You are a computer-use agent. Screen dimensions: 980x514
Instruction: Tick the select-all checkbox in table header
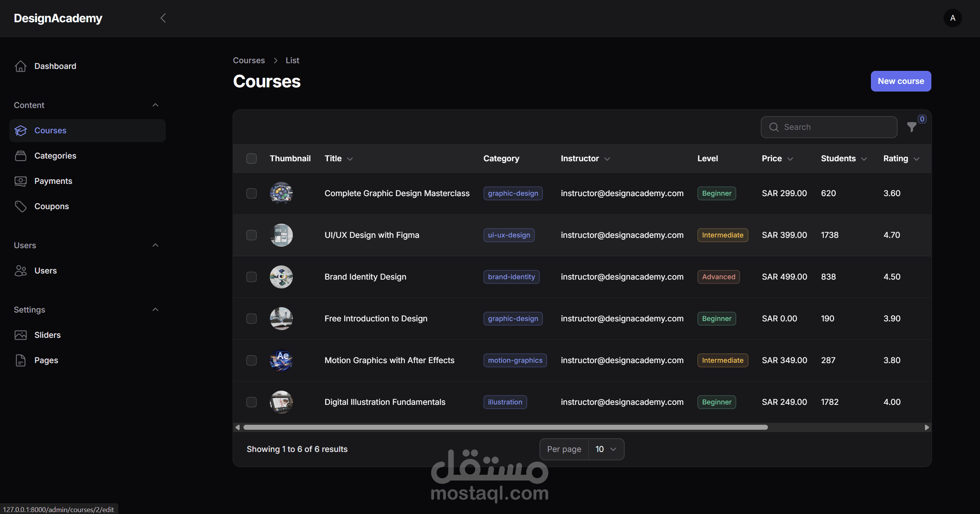tap(252, 159)
